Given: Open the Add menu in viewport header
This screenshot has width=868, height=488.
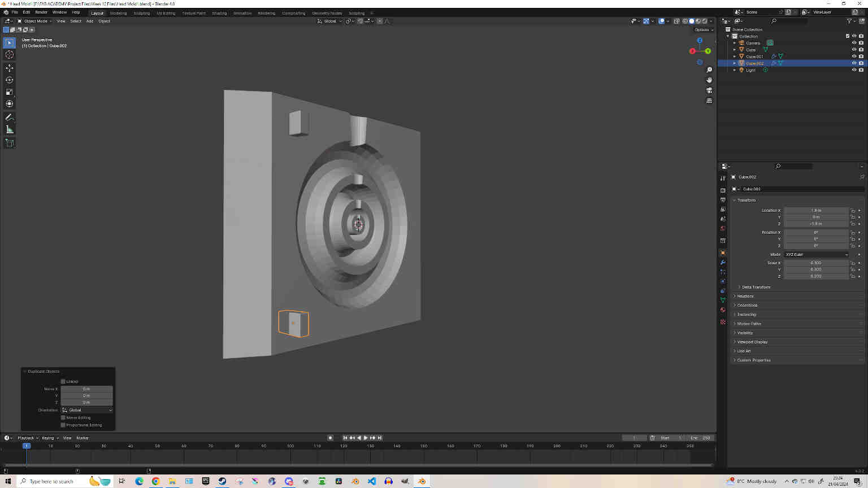Looking at the screenshot, I should click(90, 21).
